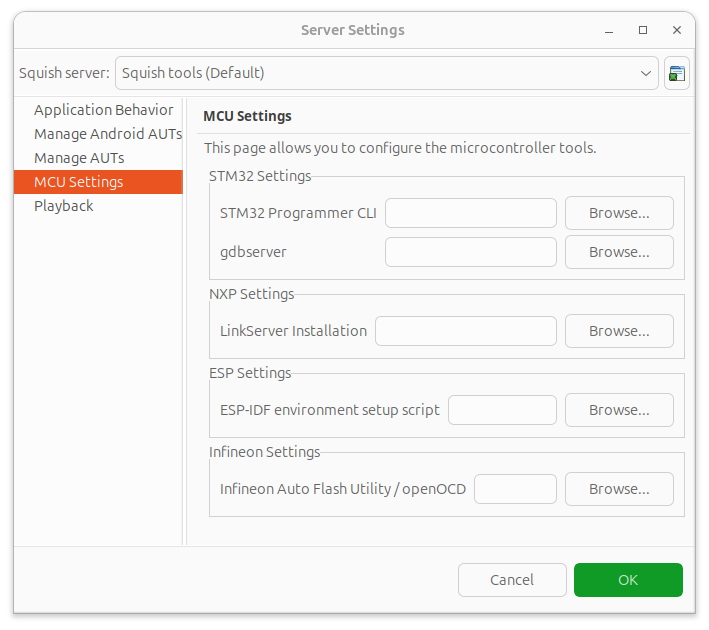Click the 'NXP Settings' group label
Viewport: 709px width, 630px height.
(x=251, y=294)
